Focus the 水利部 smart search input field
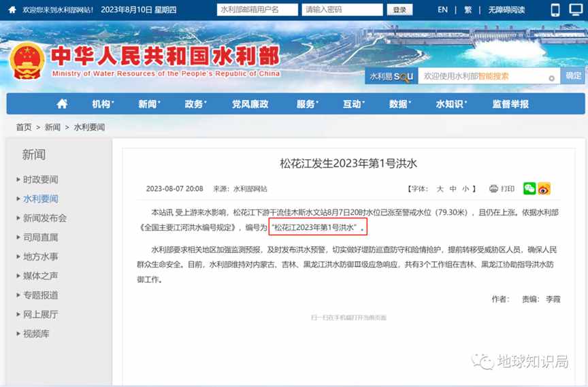Image resolution: width=588 pixels, height=387 pixels. click(483, 76)
